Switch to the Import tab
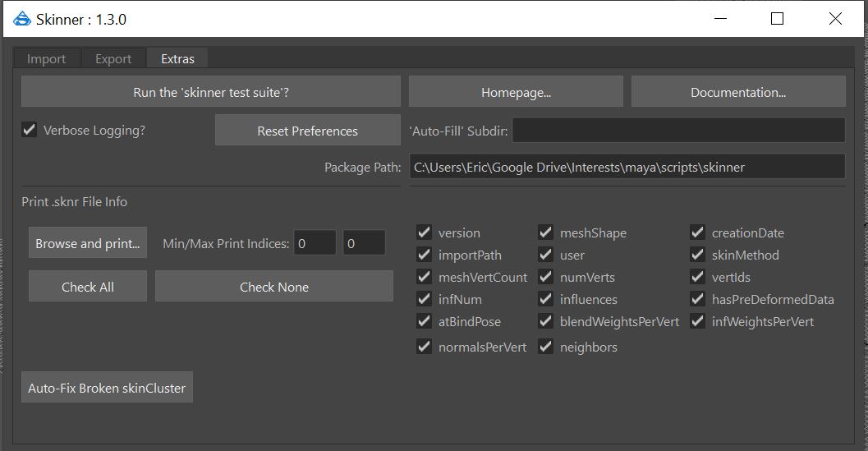Viewport: 868px width, 451px height. [47, 58]
